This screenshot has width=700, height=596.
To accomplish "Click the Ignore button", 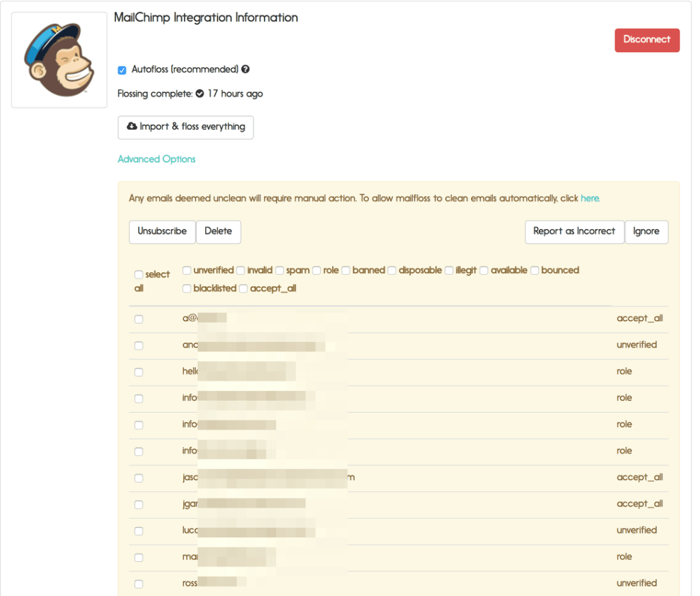I will pyautogui.click(x=646, y=232).
